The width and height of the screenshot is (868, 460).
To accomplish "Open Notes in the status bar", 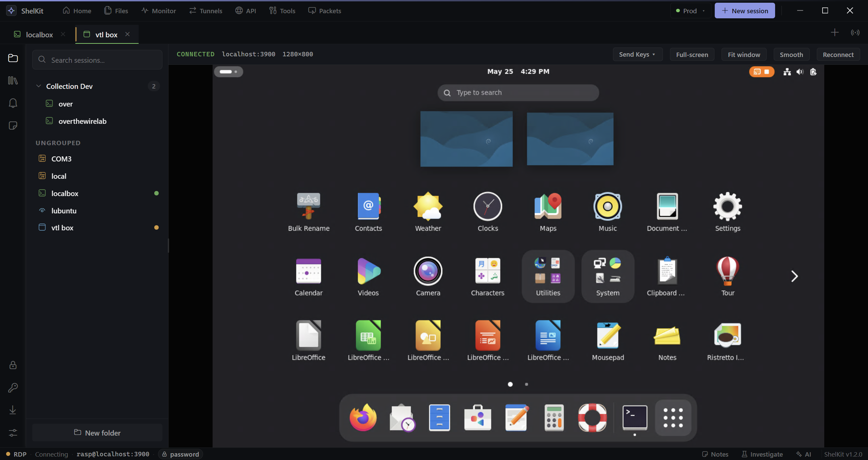I will pos(715,454).
